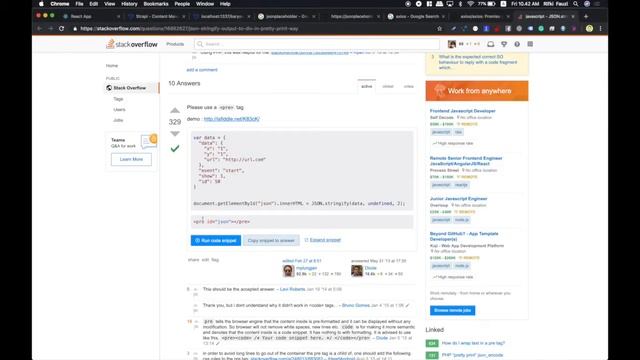
Task: Click the share link under the answer
Action: [193, 260]
